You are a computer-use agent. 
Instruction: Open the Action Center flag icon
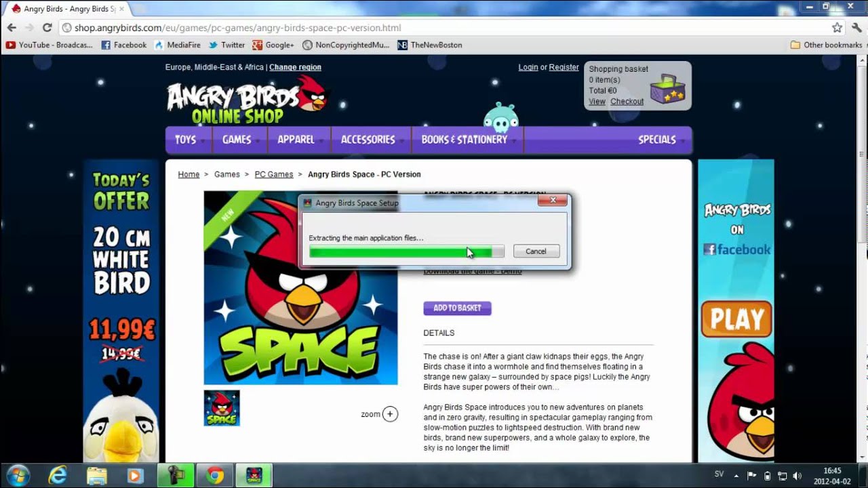click(751, 475)
